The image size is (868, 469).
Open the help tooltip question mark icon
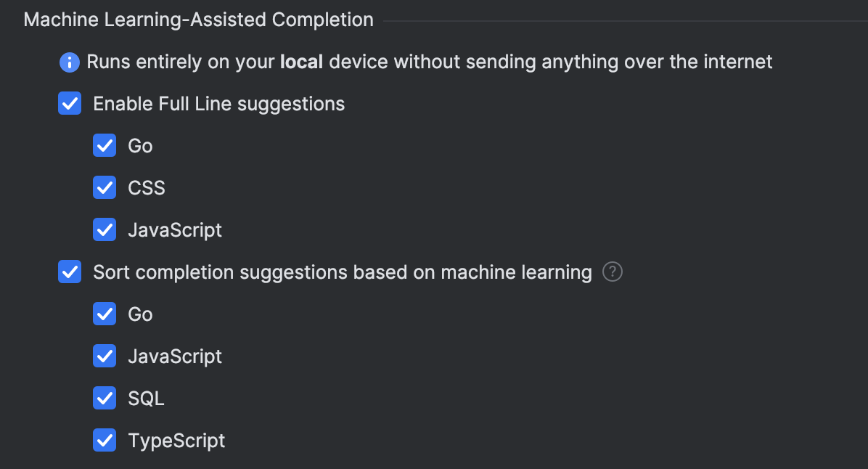point(612,272)
